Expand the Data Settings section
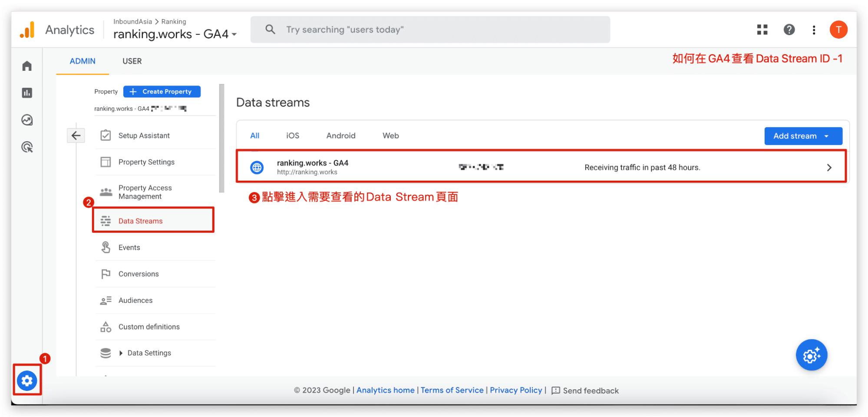The width and height of the screenshot is (868, 417). [x=121, y=353]
